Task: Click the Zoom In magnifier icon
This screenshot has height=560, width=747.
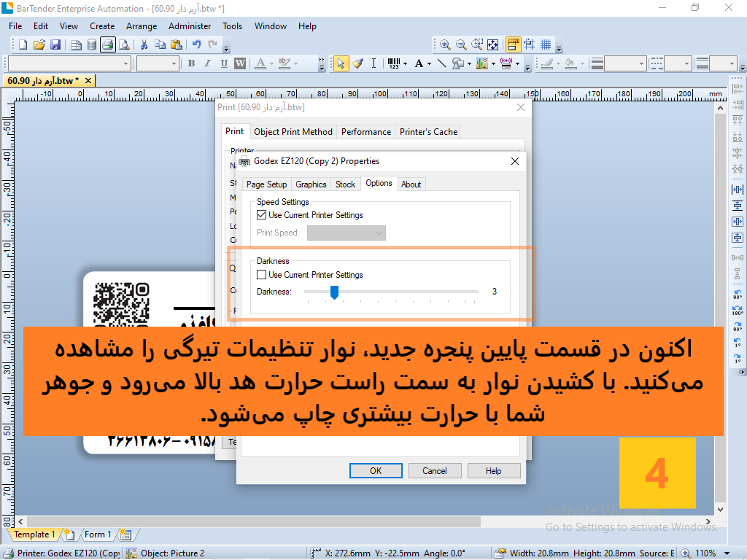Action: (445, 44)
